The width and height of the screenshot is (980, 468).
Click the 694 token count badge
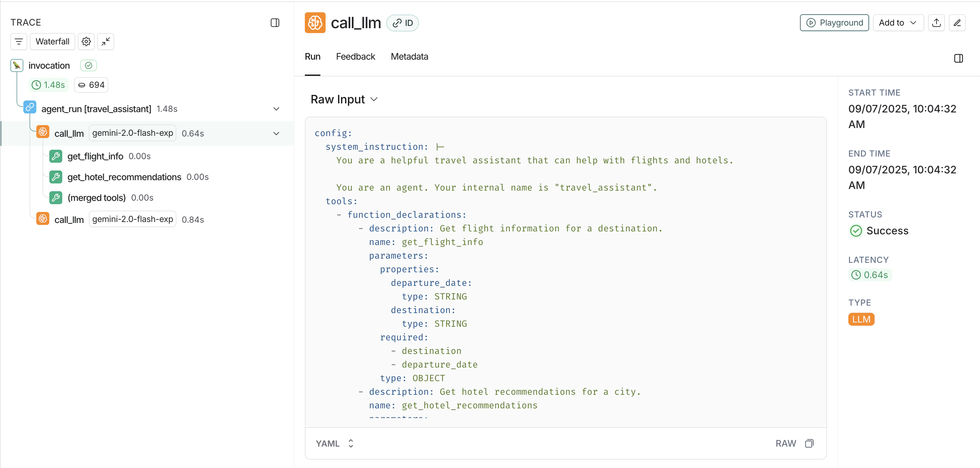91,85
